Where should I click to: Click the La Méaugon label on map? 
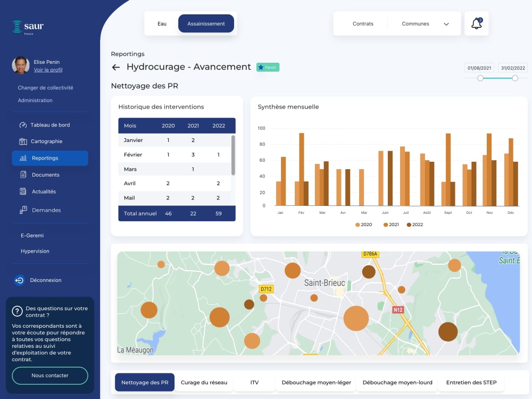coord(135,350)
